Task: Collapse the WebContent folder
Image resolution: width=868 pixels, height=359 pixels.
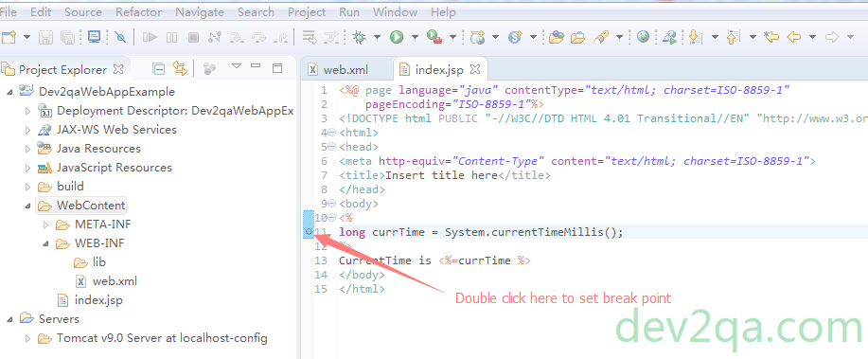Action: [28, 206]
